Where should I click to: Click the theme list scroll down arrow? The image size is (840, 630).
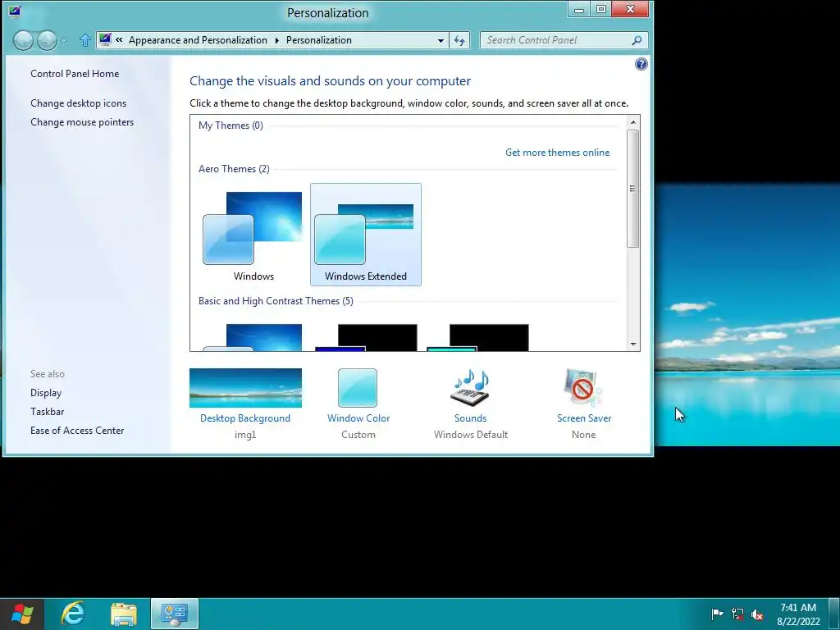pyautogui.click(x=633, y=345)
